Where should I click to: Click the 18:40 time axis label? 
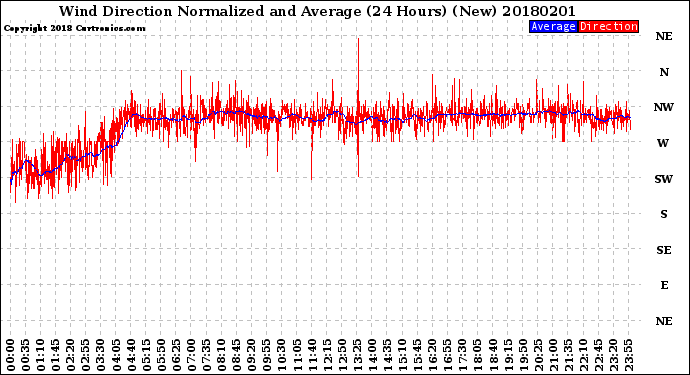(493, 355)
